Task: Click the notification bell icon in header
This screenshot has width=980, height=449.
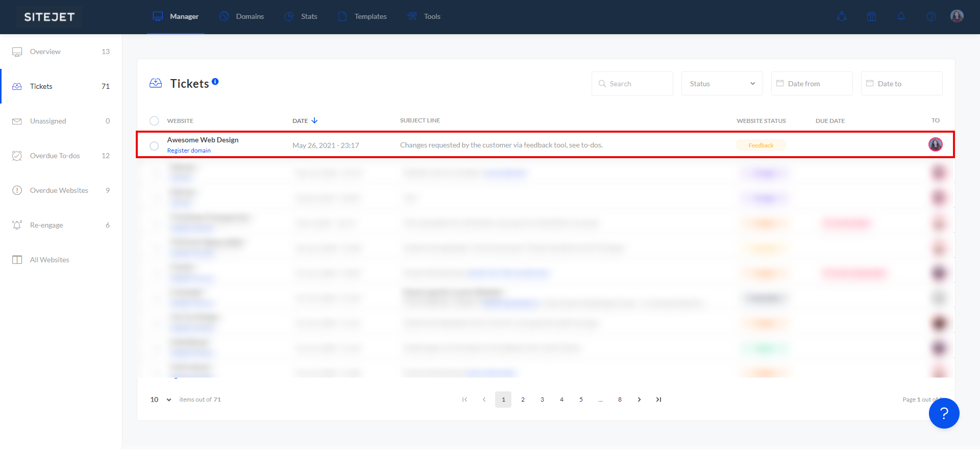Action: coord(901,16)
